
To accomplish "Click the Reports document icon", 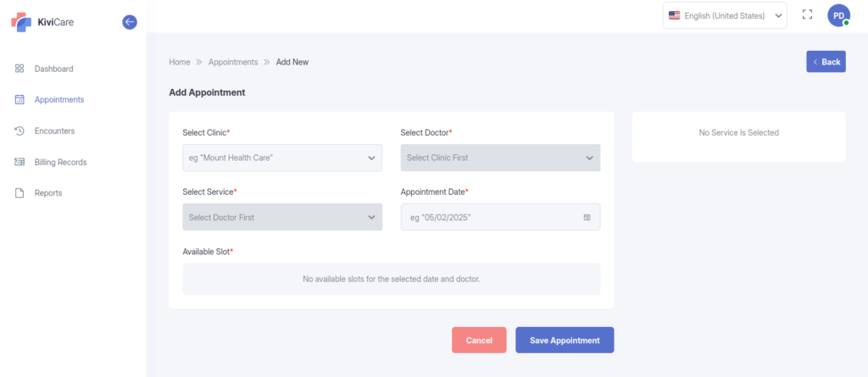I will [x=19, y=193].
